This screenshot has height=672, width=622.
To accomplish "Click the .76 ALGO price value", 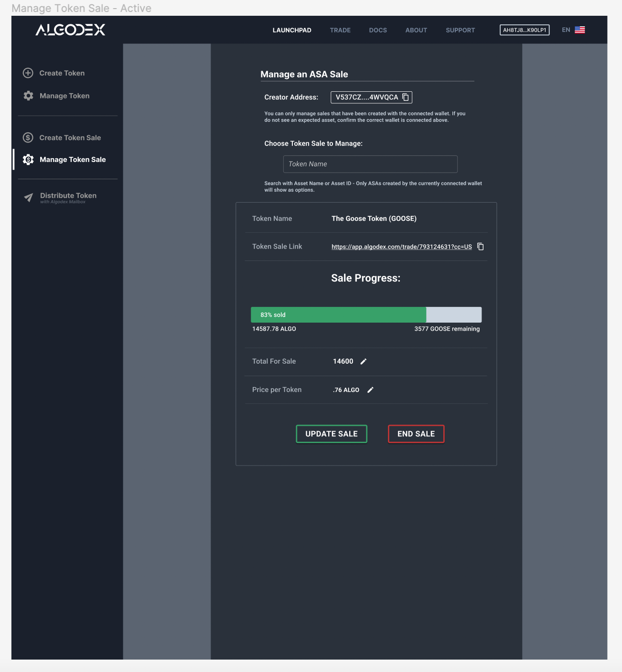I will coord(346,390).
